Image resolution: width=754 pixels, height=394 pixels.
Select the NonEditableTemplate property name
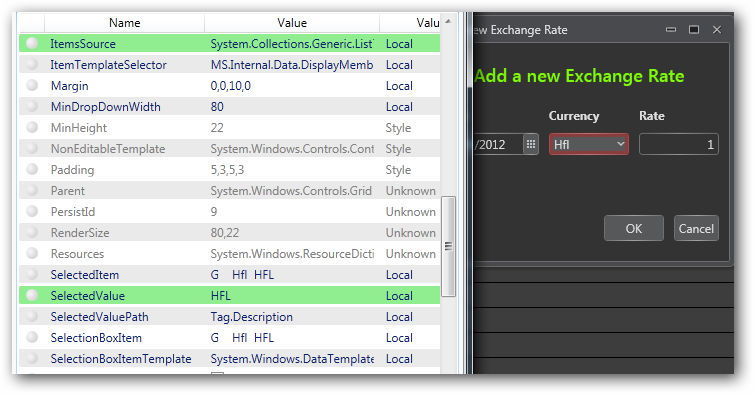click(108, 149)
